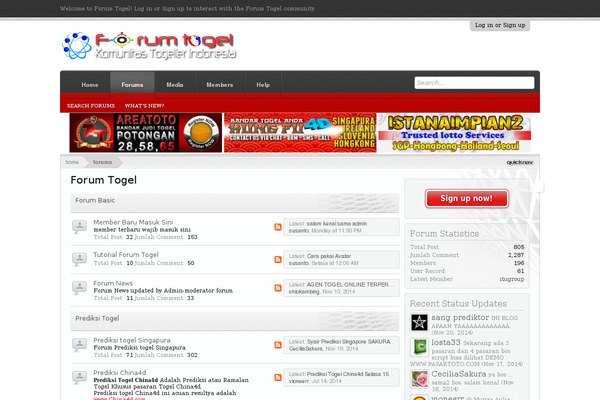This screenshot has height=400, width=600.
Task: Focus the Search input field
Action: click(474, 83)
